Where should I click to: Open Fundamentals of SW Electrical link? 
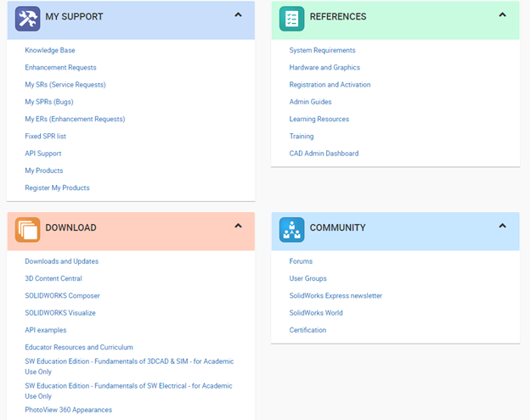[x=128, y=391]
